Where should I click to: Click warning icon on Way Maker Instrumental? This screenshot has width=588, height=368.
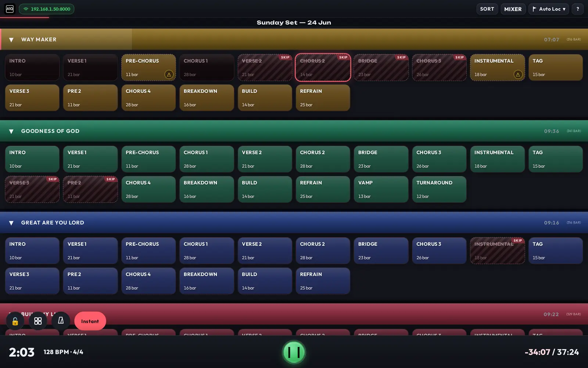pyautogui.click(x=518, y=74)
